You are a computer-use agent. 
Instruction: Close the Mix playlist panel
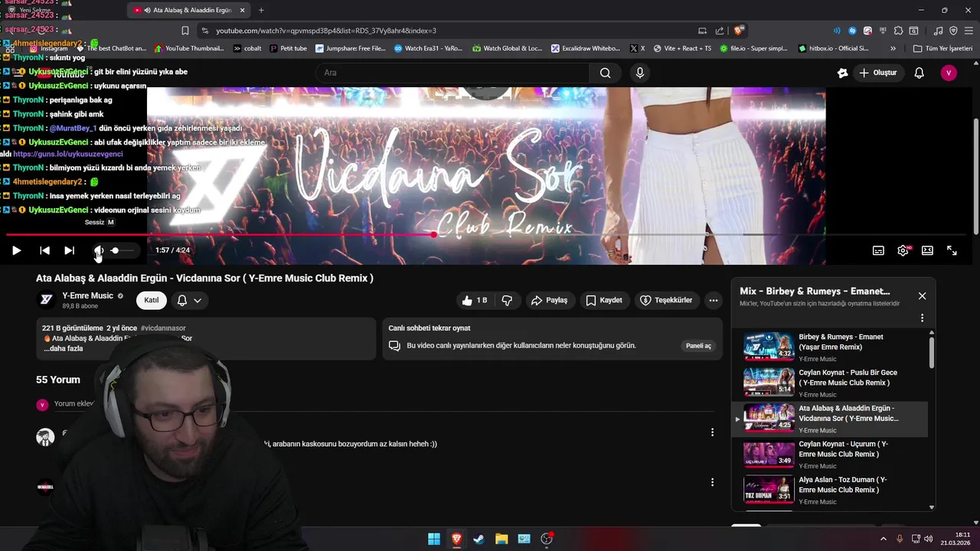click(922, 296)
